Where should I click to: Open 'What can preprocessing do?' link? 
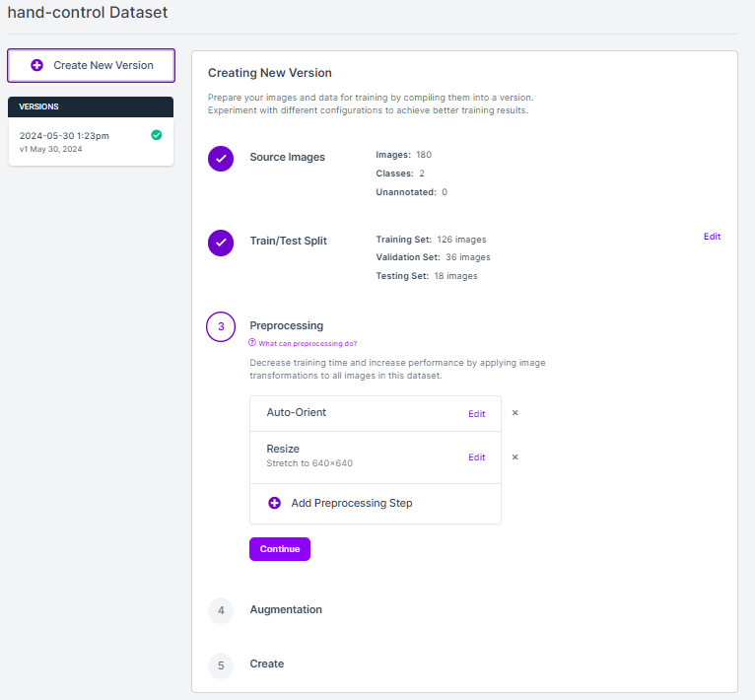click(308, 343)
